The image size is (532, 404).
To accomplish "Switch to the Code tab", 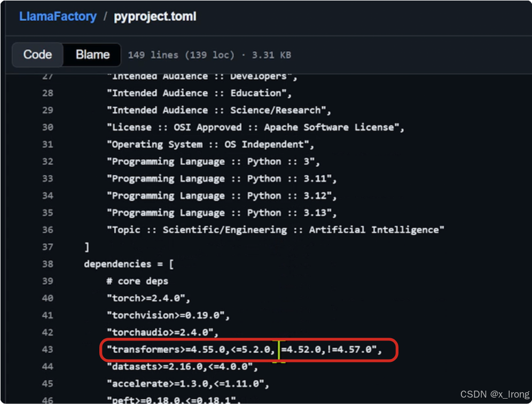I will (x=37, y=55).
